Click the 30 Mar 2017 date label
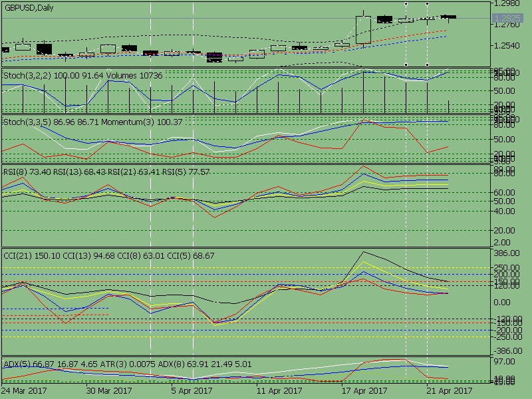532x399 pixels. click(x=109, y=391)
